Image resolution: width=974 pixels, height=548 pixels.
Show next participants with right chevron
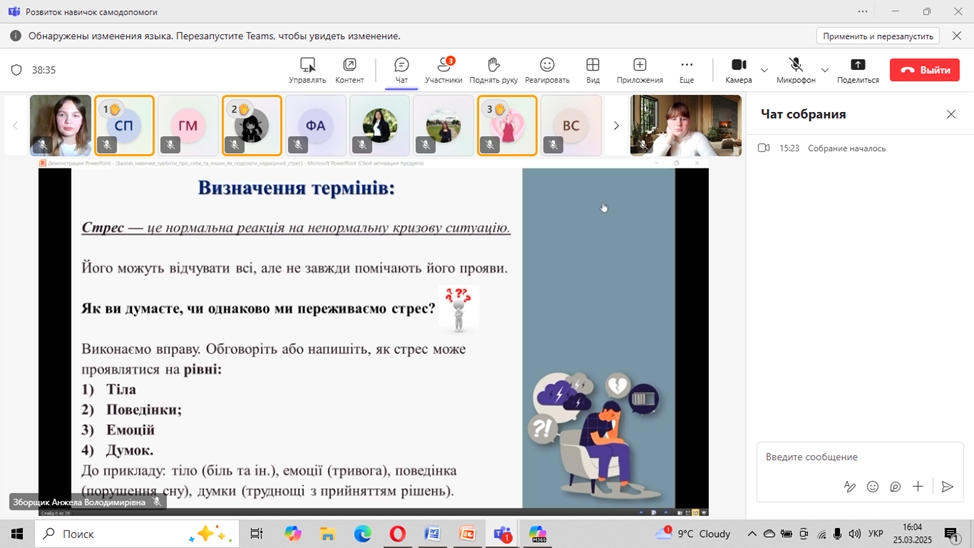coord(616,126)
